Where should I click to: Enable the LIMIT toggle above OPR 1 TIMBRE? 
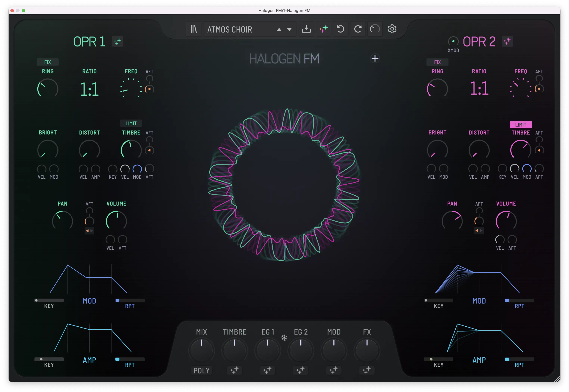click(x=131, y=123)
